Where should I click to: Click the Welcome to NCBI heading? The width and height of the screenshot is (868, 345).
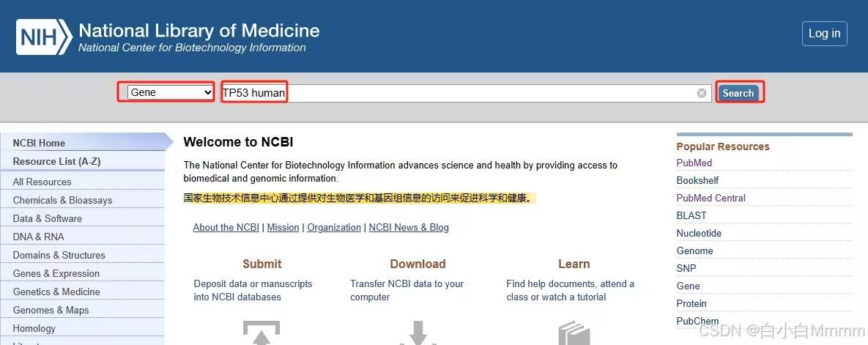pos(238,142)
